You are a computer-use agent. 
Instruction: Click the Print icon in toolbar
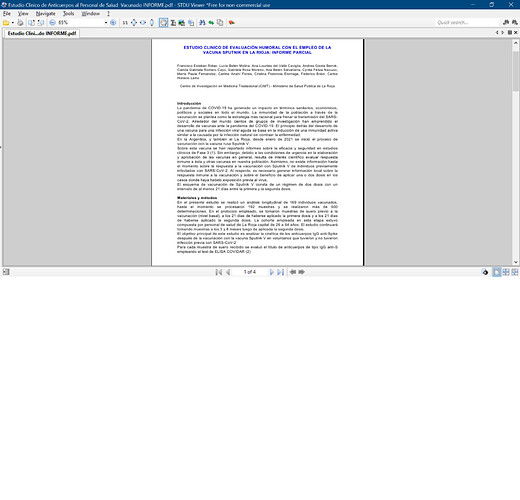click(x=20, y=23)
